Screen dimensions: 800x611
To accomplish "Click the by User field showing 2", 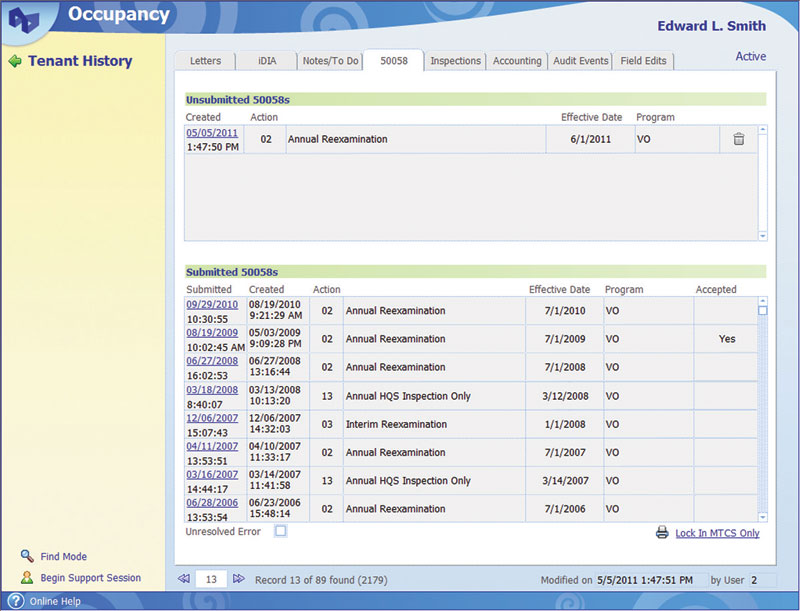I will tap(762, 580).
